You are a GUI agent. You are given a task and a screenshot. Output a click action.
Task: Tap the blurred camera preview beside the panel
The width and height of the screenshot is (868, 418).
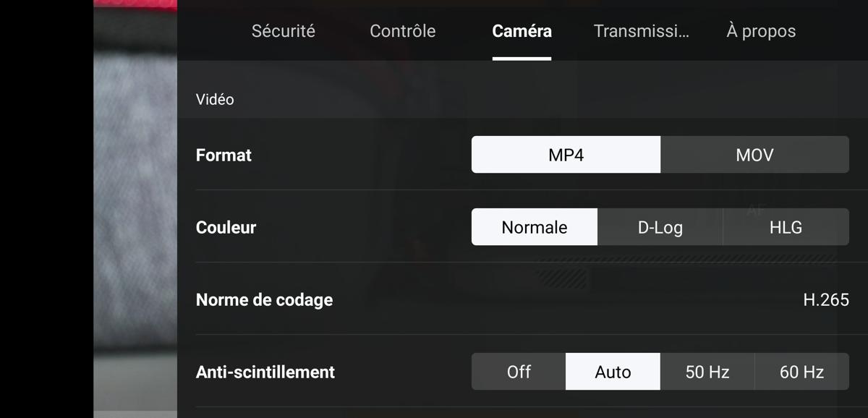pyautogui.click(x=135, y=209)
